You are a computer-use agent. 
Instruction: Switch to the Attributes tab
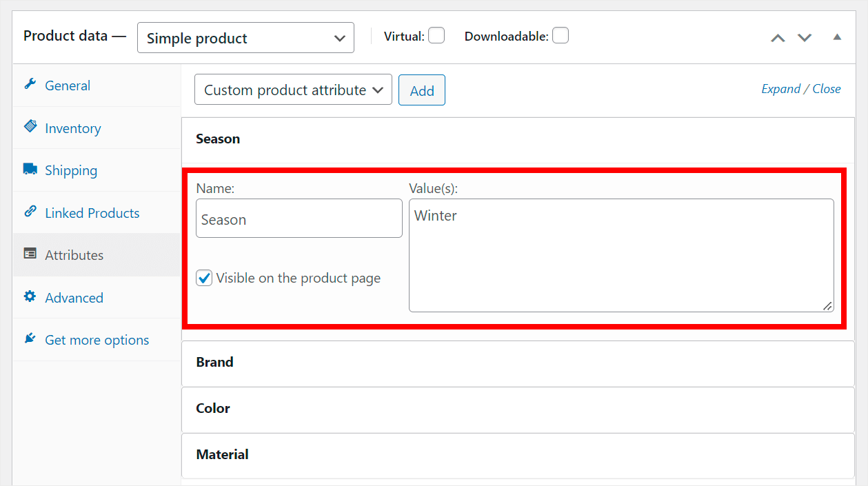(x=74, y=254)
